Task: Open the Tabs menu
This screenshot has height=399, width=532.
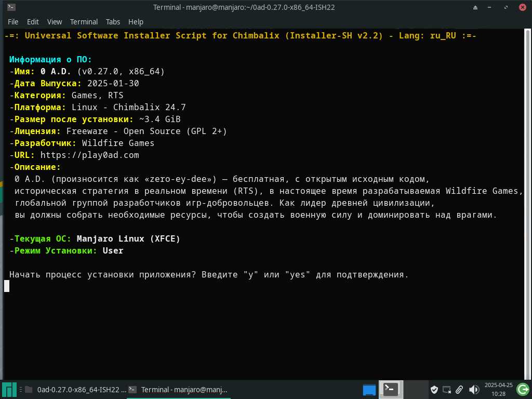Action: [113, 22]
